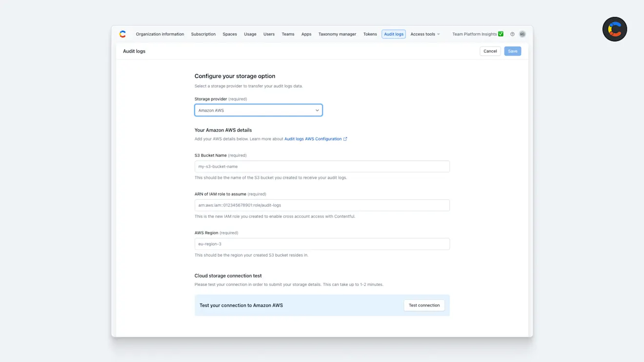Image resolution: width=644 pixels, height=362 pixels.
Task: Click the green checkmark next to Team Platform Insights
Action: click(501, 34)
